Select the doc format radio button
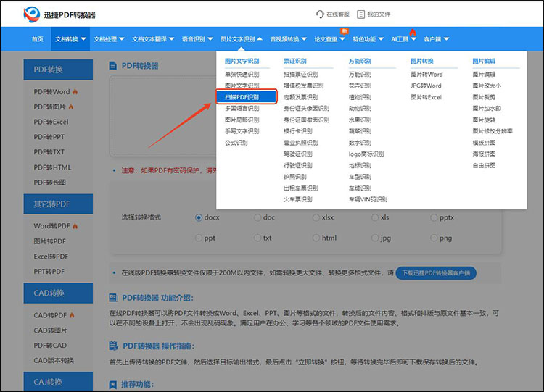This screenshot has height=392, width=544. point(257,217)
